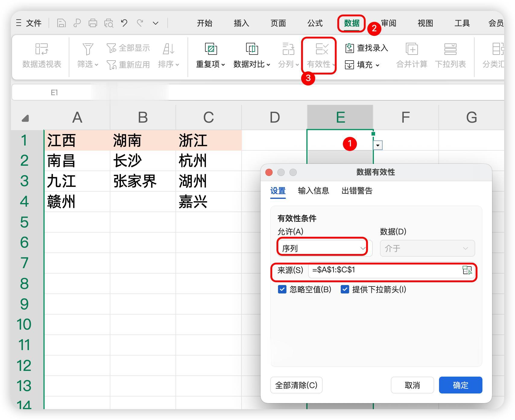The height and width of the screenshot is (420, 515).
Task: Click the 查找录入 lookup entry tool
Action: [367, 48]
